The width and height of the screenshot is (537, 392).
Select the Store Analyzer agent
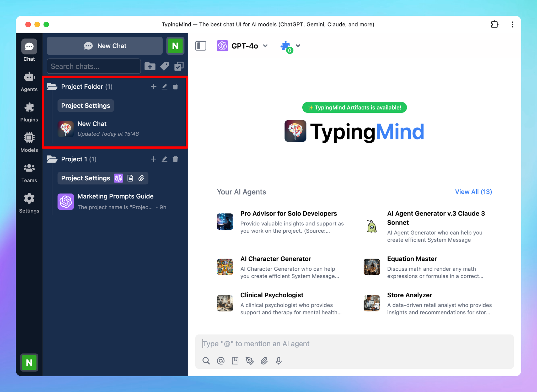click(x=428, y=303)
